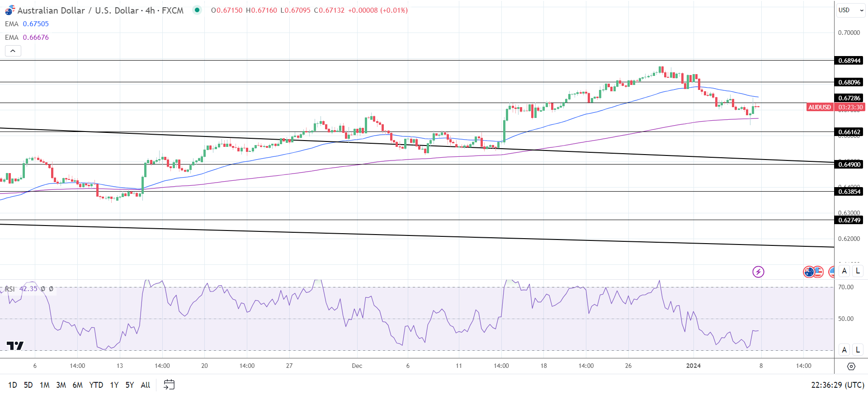This screenshot has width=868, height=395.
Task: Toggle log scale L on price chart
Action: tap(858, 271)
